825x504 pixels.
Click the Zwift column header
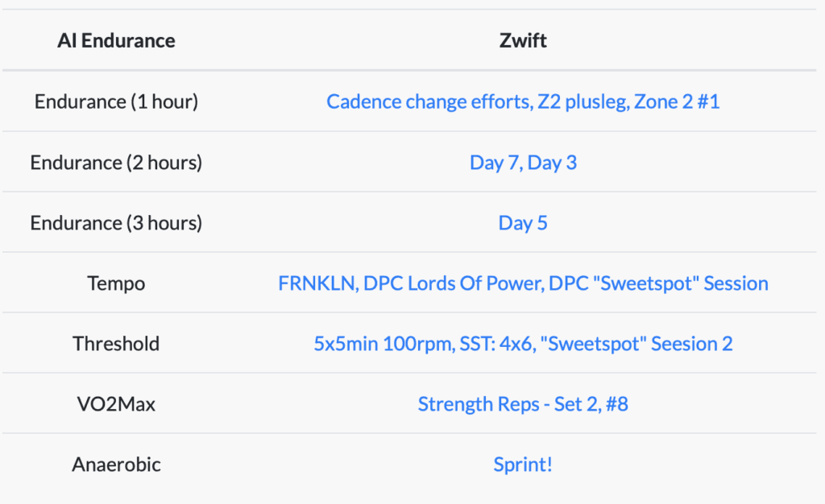click(x=523, y=40)
